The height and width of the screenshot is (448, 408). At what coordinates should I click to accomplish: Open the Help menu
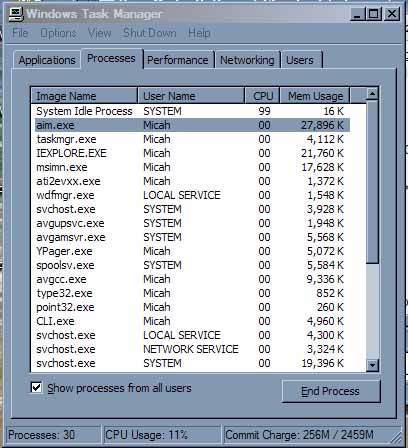click(x=199, y=33)
